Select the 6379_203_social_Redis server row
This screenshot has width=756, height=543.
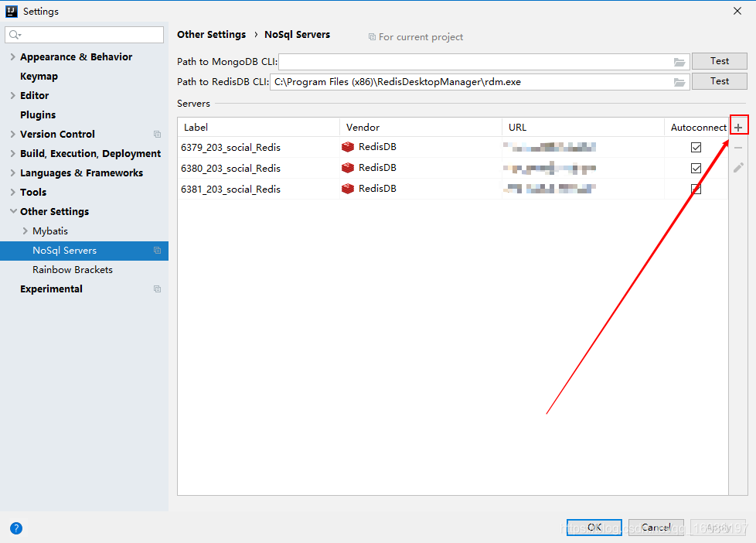click(x=453, y=147)
